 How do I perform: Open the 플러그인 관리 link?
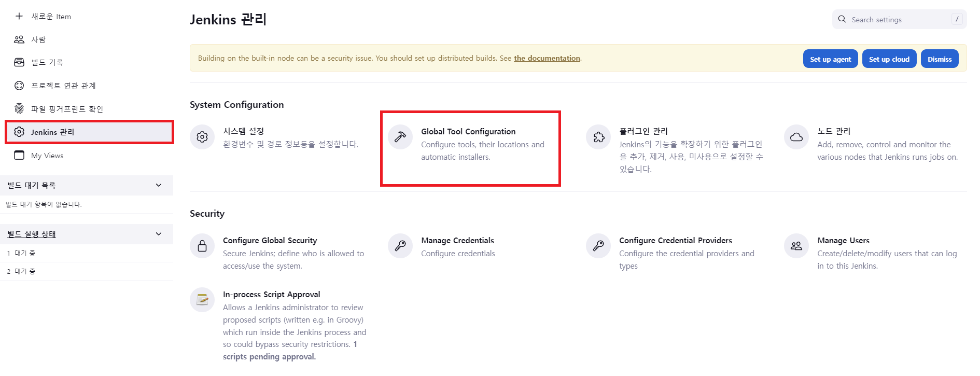pos(643,131)
